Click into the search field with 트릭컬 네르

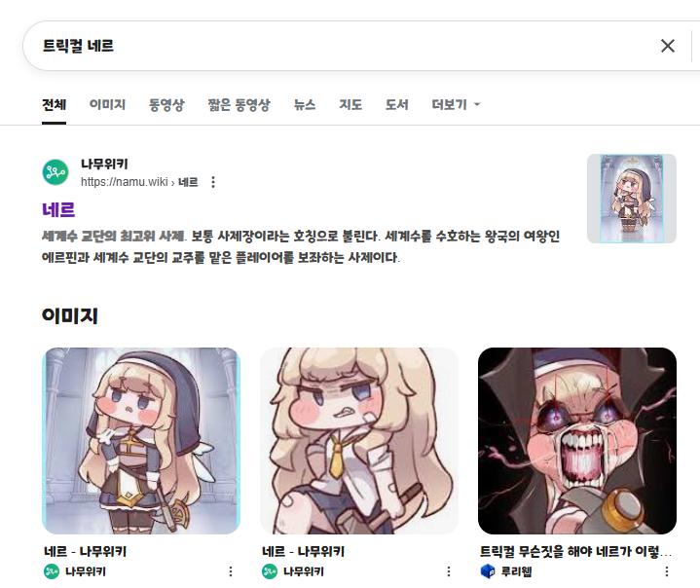tap(339, 46)
